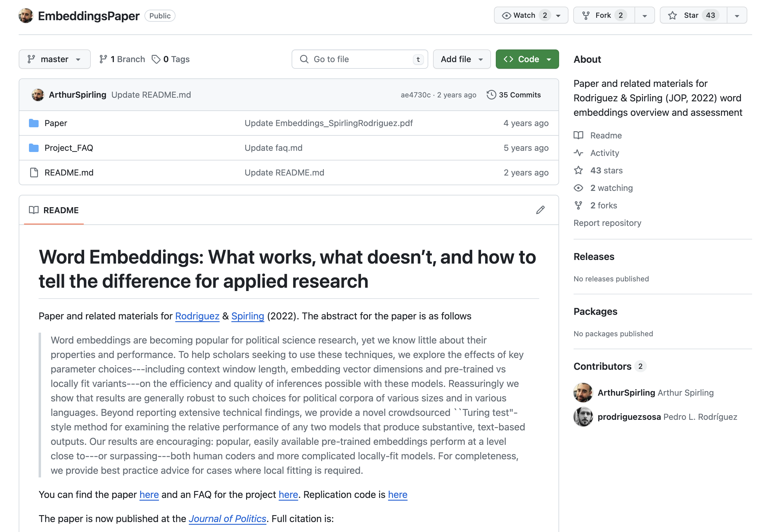769x532 pixels.
Task: Click the Paper folder icon
Action: tap(34, 123)
